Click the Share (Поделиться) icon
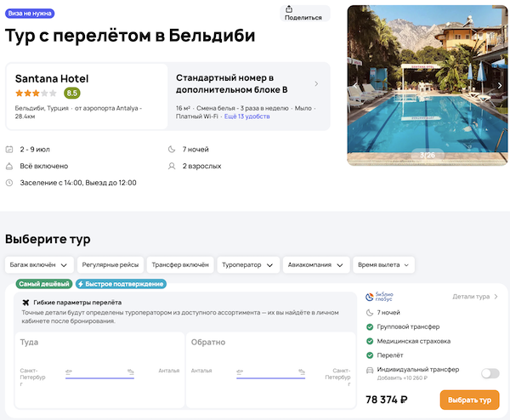 (303, 9)
